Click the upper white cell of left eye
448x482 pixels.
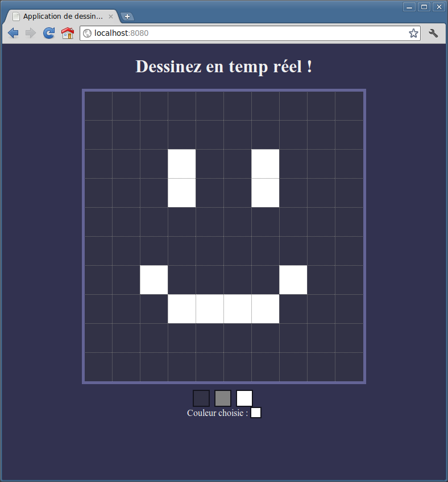click(x=182, y=164)
